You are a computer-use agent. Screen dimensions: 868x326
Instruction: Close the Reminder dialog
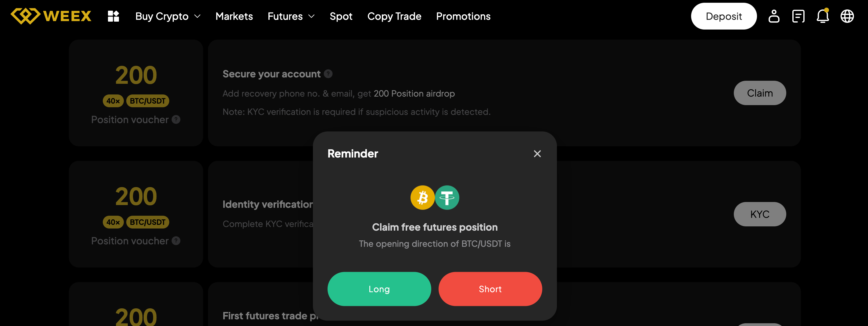point(537,154)
